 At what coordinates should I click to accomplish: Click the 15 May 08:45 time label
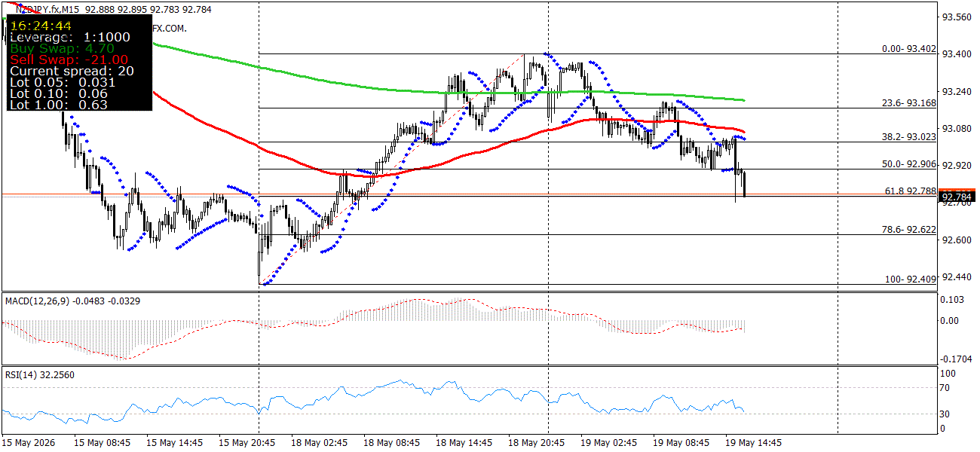pyautogui.click(x=102, y=442)
